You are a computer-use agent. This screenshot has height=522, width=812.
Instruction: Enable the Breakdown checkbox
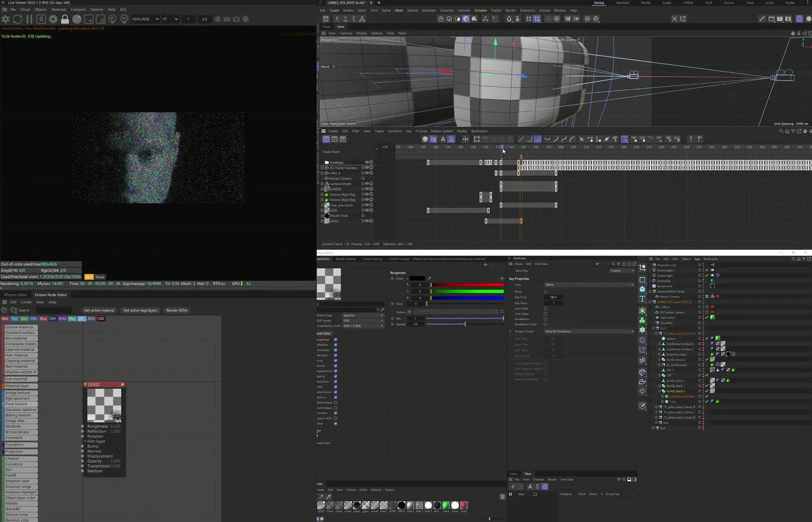pos(545,319)
